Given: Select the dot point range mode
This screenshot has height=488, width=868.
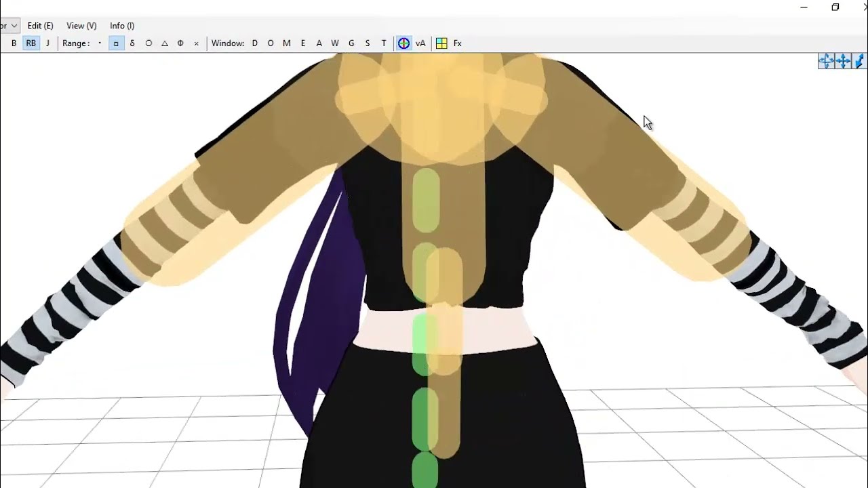Looking at the screenshot, I should [x=100, y=43].
